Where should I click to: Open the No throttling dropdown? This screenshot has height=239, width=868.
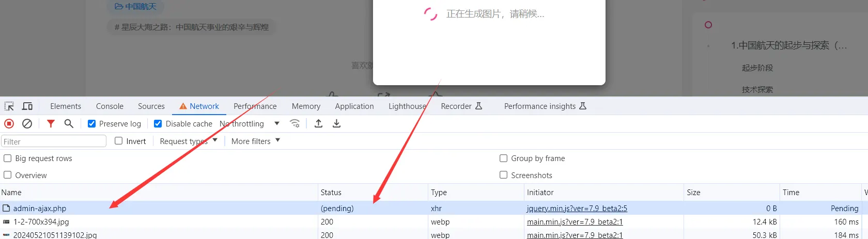(250, 124)
